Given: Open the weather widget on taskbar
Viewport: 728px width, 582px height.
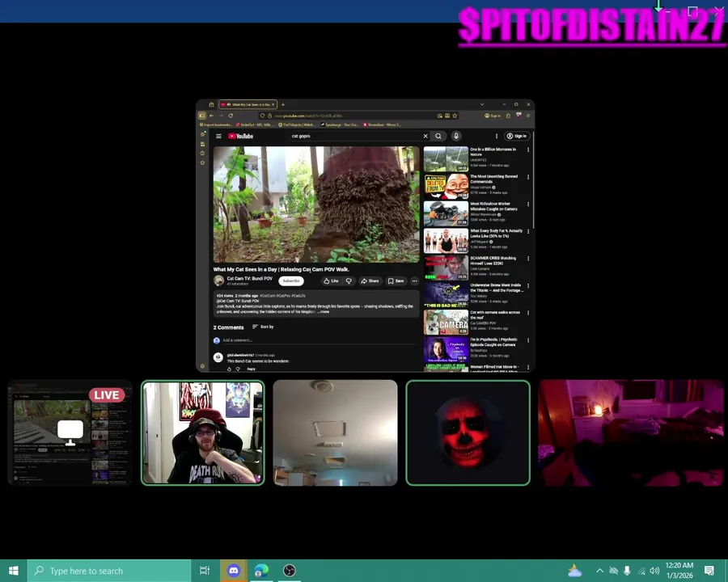Looking at the screenshot, I should (x=574, y=571).
